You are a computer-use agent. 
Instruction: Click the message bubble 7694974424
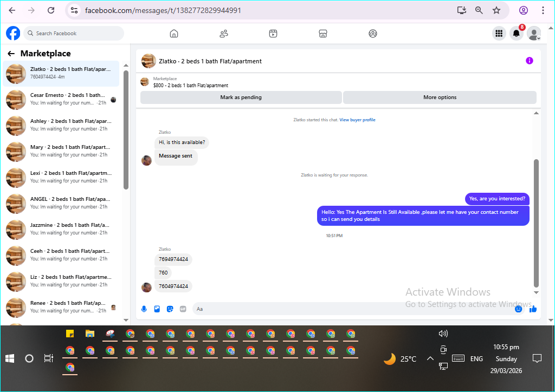tap(173, 259)
